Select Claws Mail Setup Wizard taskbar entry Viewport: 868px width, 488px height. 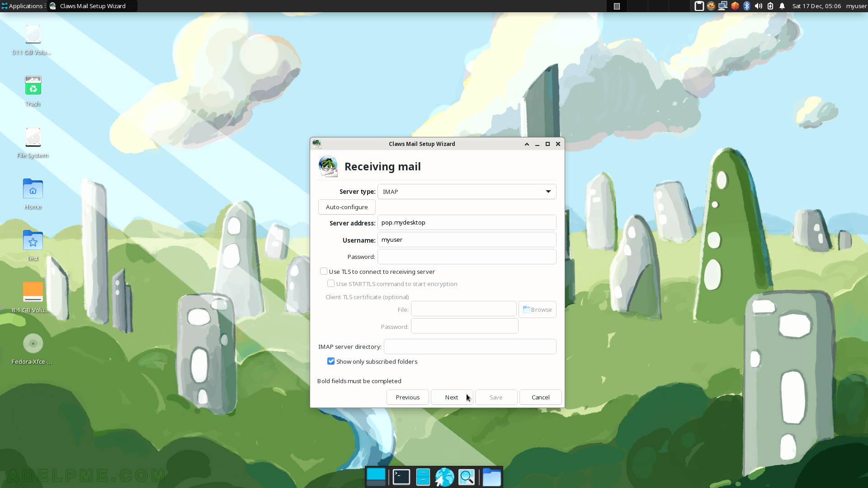pos(92,6)
